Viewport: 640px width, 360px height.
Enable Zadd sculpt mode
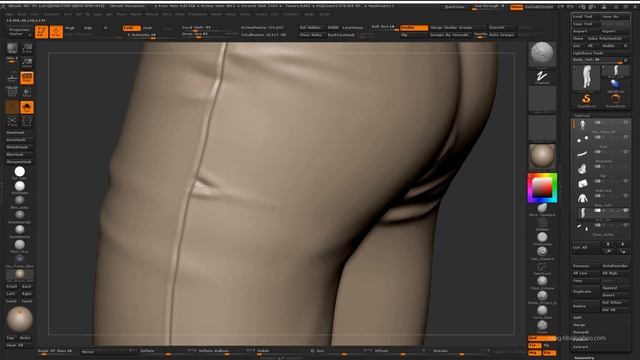click(x=131, y=28)
